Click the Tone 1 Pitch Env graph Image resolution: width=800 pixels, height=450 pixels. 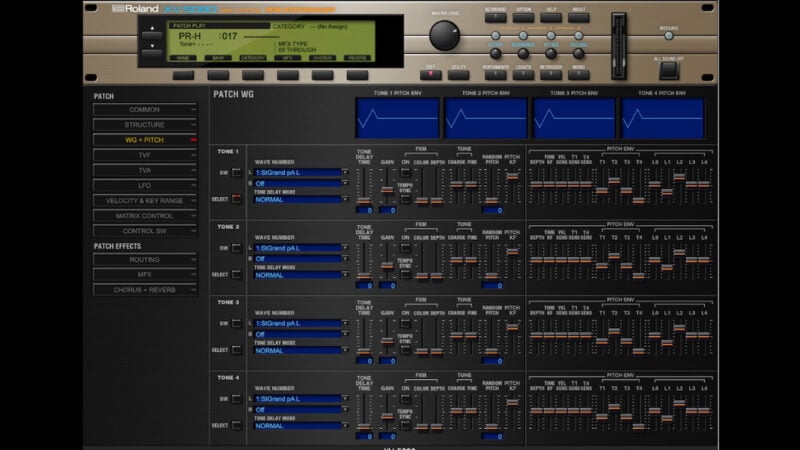point(397,118)
